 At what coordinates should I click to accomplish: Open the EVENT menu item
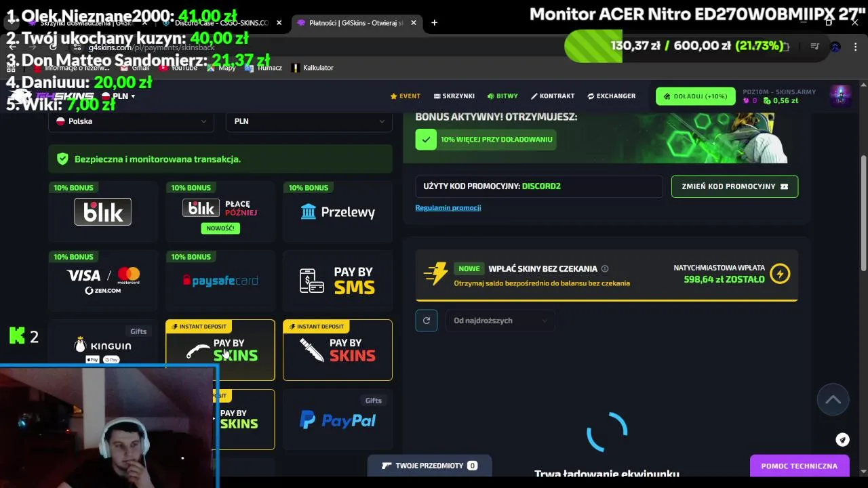pyautogui.click(x=406, y=96)
